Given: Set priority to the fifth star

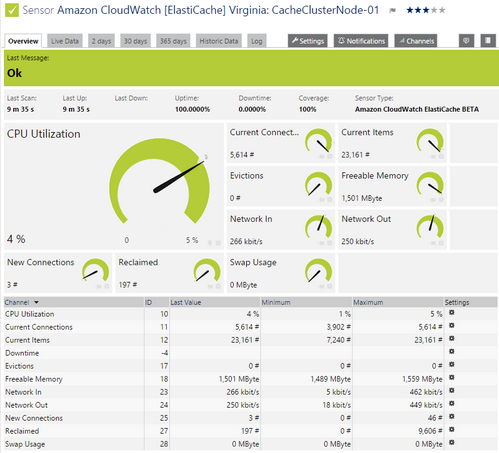Looking at the screenshot, I should click(442, 10).
